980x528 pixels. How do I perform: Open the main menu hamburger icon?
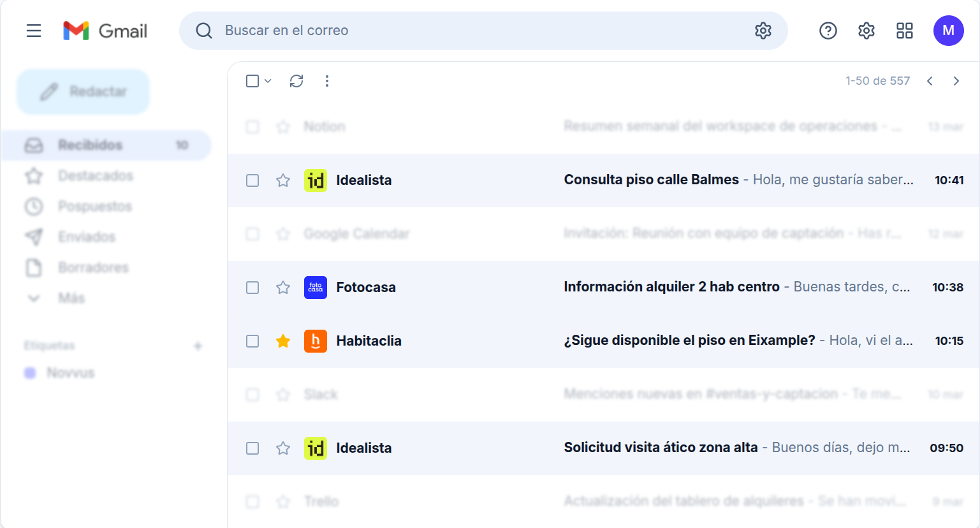pyautogui.click(x=34, y=31)
